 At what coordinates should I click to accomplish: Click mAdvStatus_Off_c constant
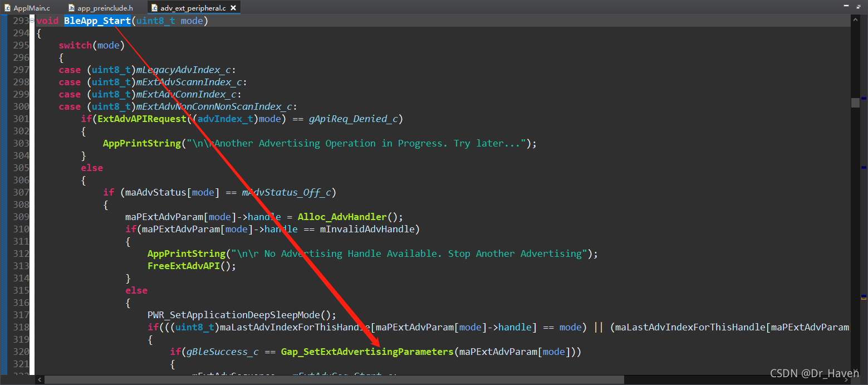coord(286,192)
